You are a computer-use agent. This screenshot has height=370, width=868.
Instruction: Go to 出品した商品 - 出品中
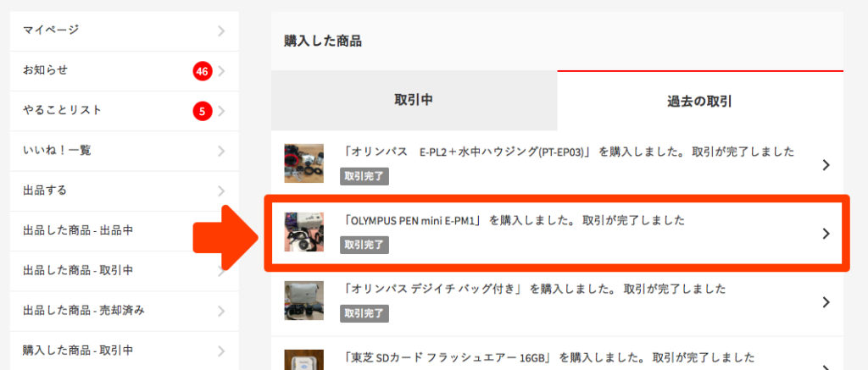[124, 230]
